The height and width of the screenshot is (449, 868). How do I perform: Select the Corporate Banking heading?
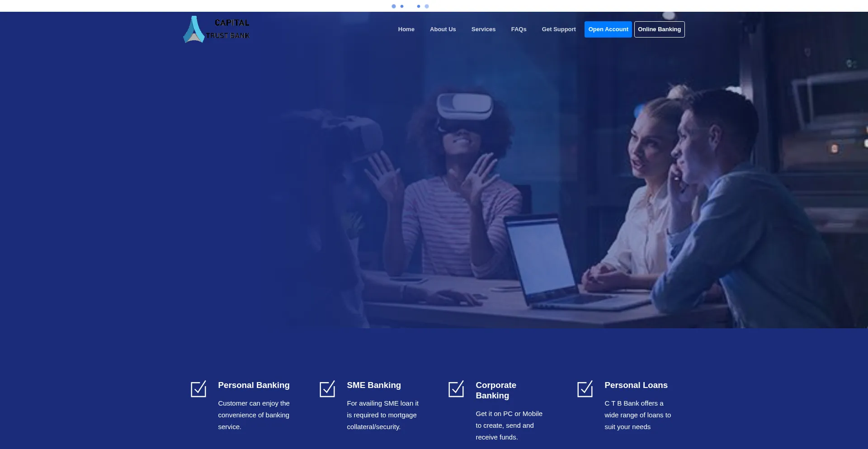pyautogui.click(x=495, y=390)
